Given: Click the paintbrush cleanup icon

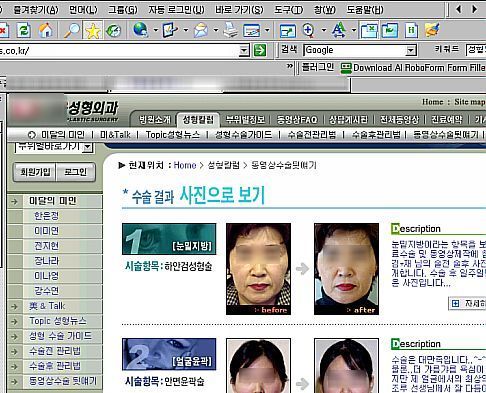Looking at the screenshot, I should click(x=433, y=30).
